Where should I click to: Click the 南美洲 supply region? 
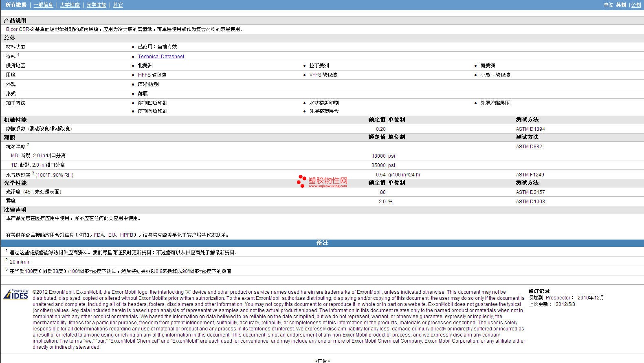tap(488, 66)
